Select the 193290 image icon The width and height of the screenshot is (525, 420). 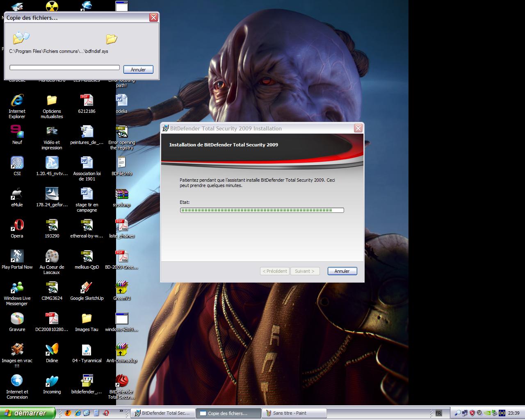click(x=52, y=228)
